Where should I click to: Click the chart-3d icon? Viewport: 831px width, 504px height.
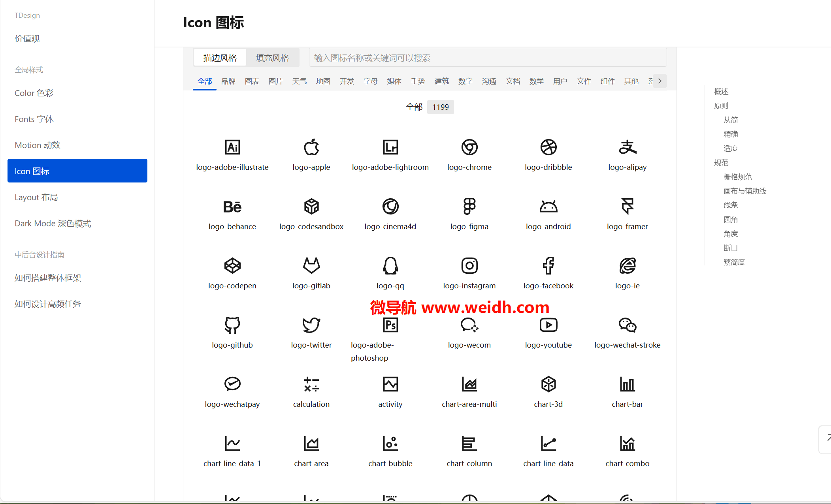pos(548,384)
